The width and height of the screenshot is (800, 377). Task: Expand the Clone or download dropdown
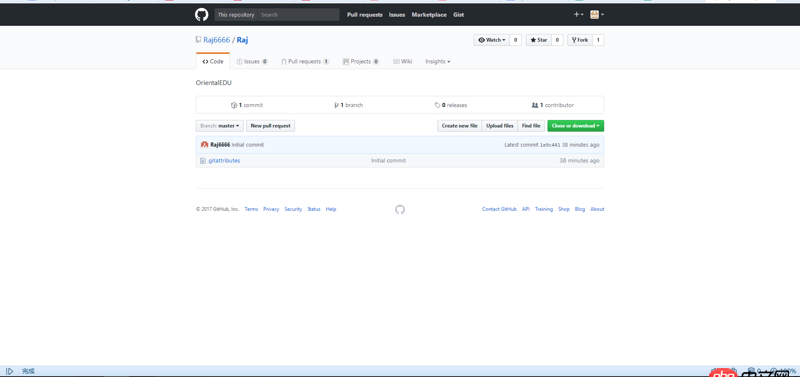[576, 125]
